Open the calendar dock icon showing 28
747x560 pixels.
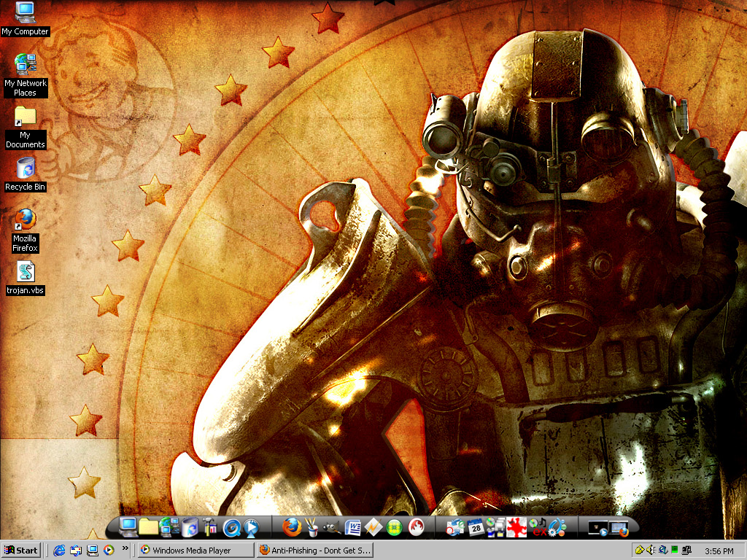474,526
